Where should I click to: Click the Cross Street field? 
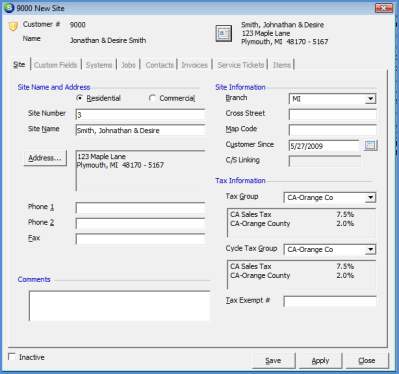tap(333, 114)
